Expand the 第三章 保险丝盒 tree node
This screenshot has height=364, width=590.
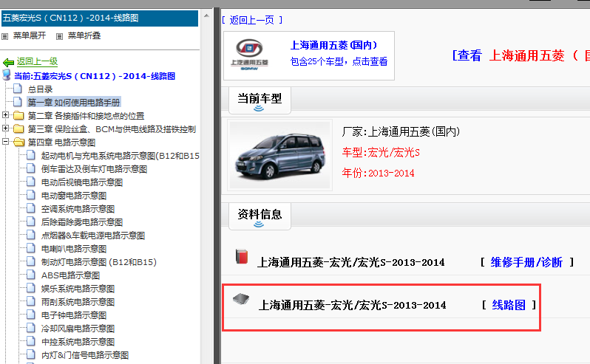(x=5, y=128)
